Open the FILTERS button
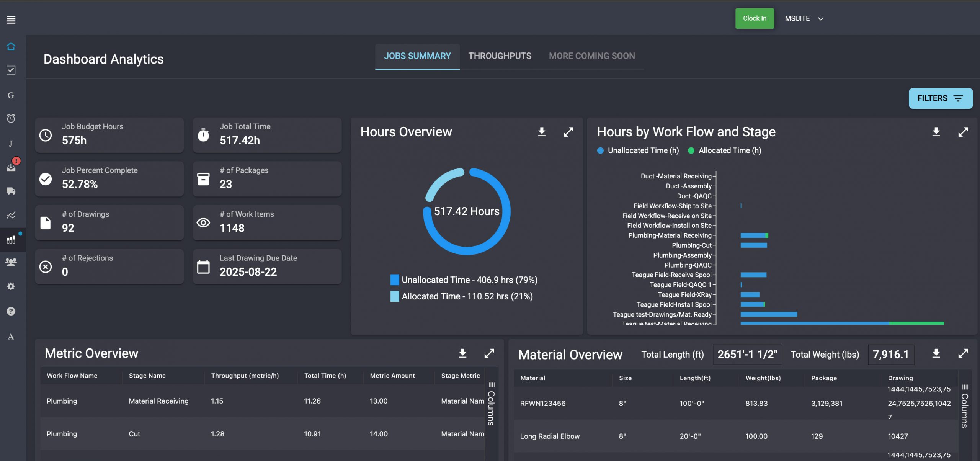The image size is (980, 461). point(940,98)
